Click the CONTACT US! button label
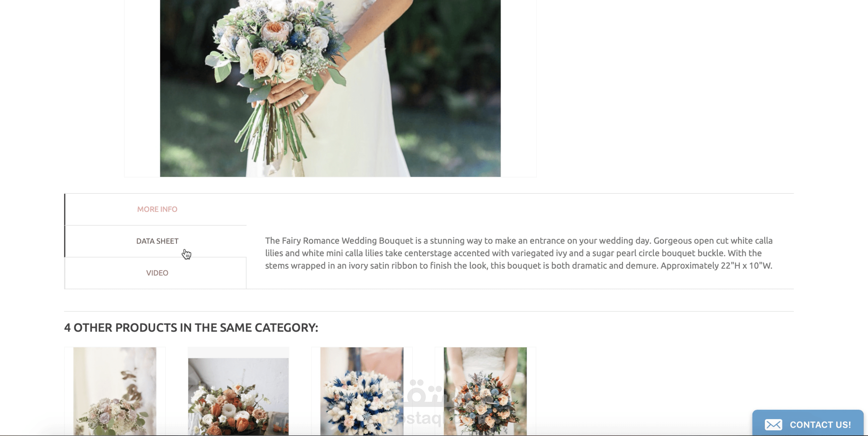Viewport: 868px width, 436px height. coord(820,424)
